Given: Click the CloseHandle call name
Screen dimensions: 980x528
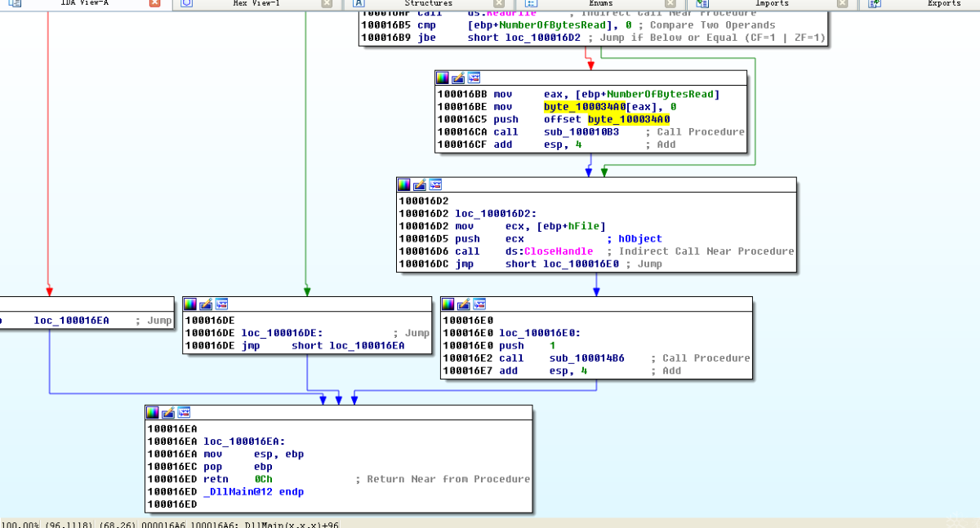Looking at the screenshot, I should click(x=559, y=251).
